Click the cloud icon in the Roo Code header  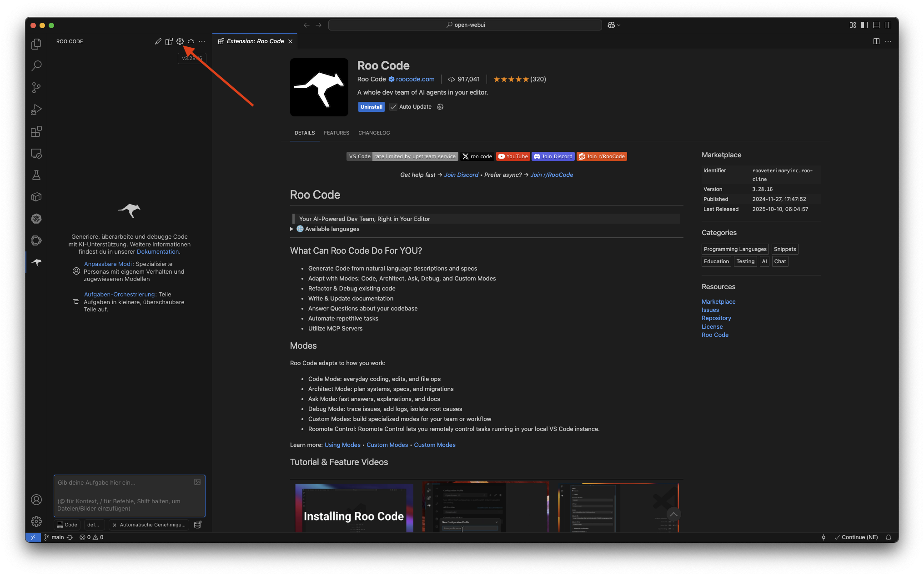click(x=191, y=41)
